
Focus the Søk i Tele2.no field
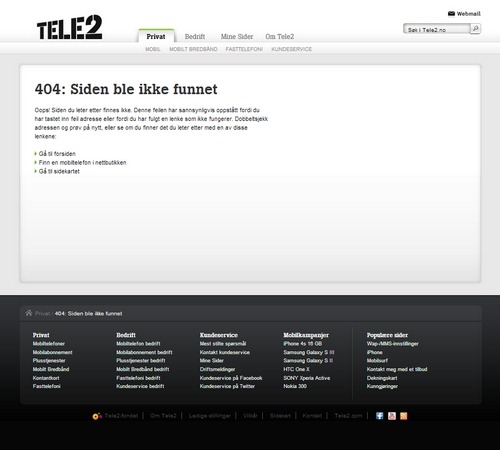pyautogui.click(x=437, y=29)
